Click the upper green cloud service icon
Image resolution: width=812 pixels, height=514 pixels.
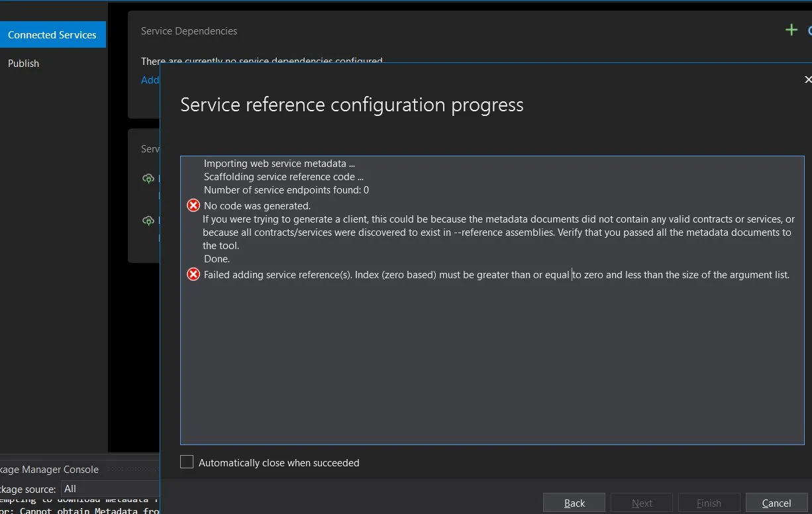[148, 179]
